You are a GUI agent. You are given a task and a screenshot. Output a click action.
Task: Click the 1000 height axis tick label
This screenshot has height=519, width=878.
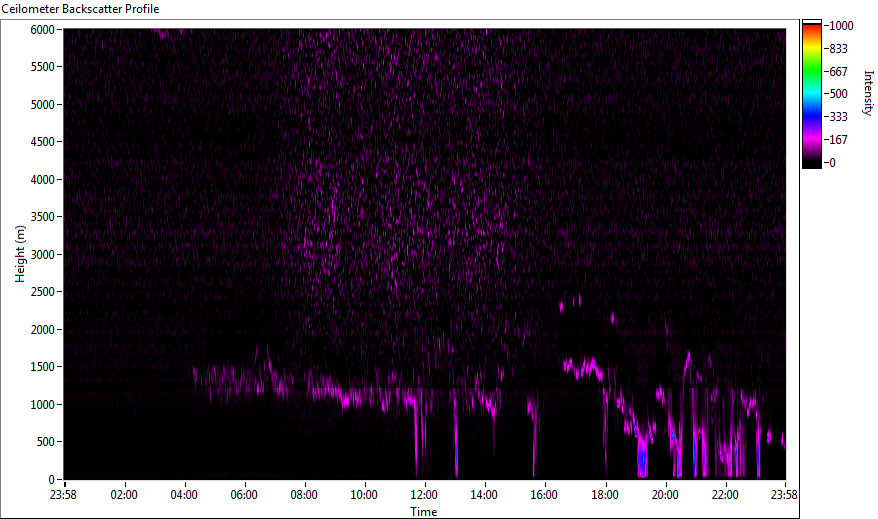[x=43, y=405]
